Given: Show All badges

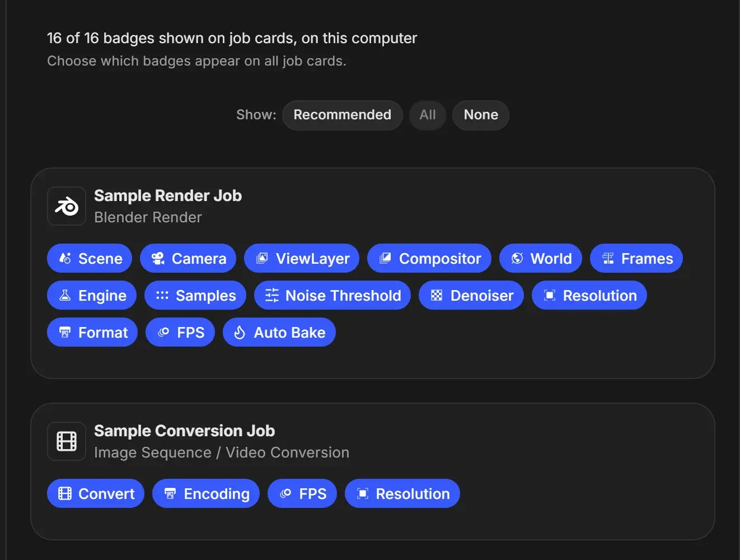Looking at the screenshot, I should pyautogui.click(x=428, y=115).
